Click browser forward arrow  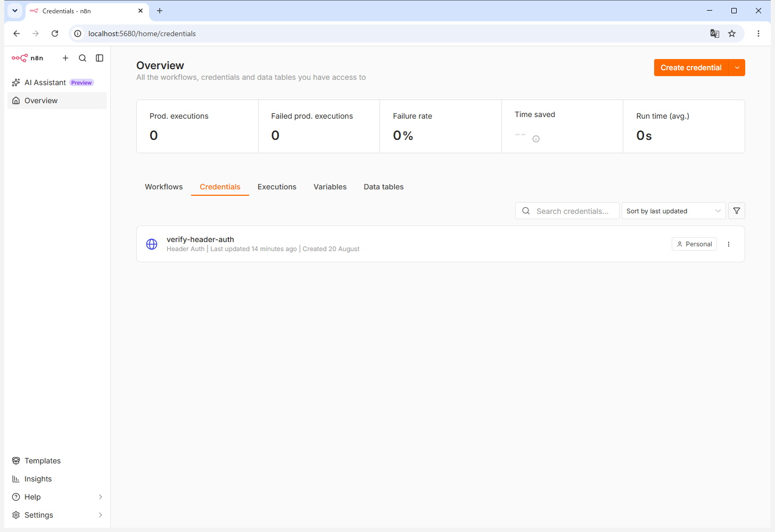click(x=36, y=34)
